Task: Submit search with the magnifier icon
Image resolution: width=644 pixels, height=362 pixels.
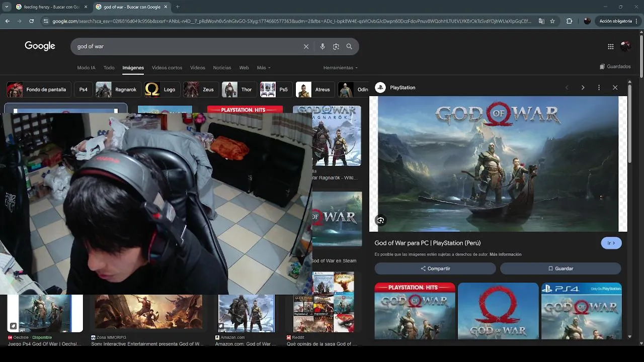Action: coord(349,46)
